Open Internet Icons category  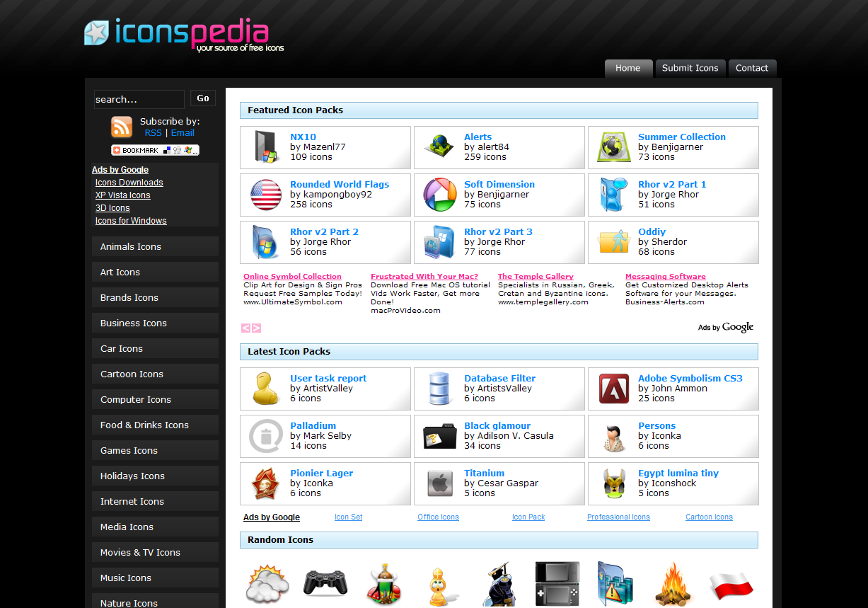(x=155, y=501)
